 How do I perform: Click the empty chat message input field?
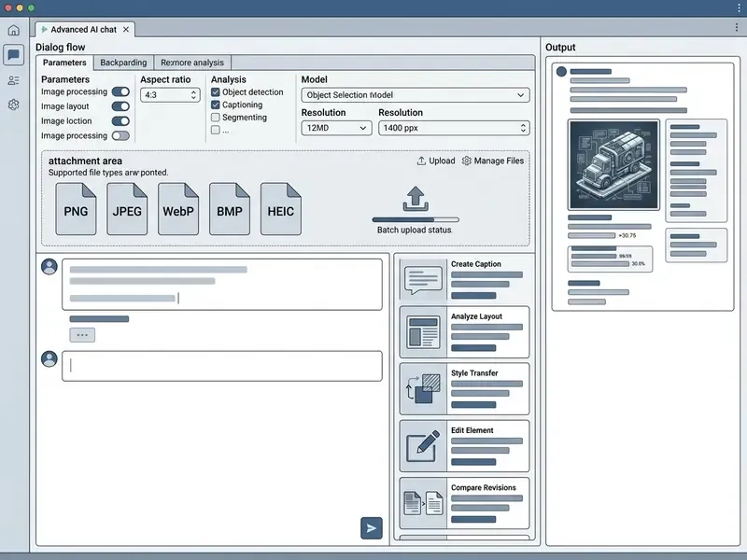(x=222, y=366)
